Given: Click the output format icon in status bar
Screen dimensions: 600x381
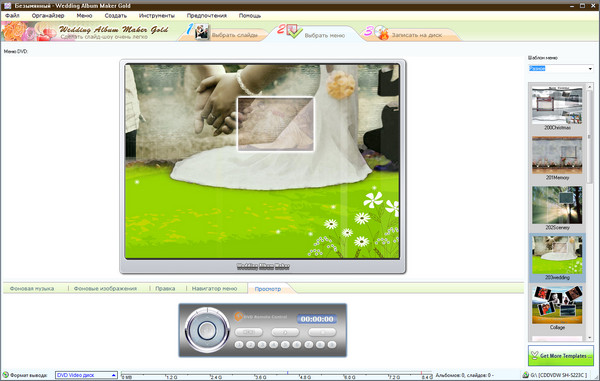Looking at the screenshot, I should [5, 375].
